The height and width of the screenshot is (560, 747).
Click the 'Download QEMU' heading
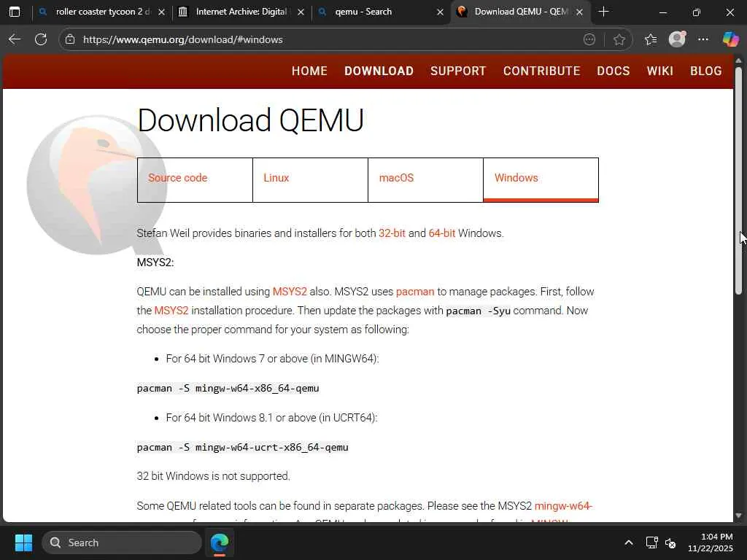[251, 120]
